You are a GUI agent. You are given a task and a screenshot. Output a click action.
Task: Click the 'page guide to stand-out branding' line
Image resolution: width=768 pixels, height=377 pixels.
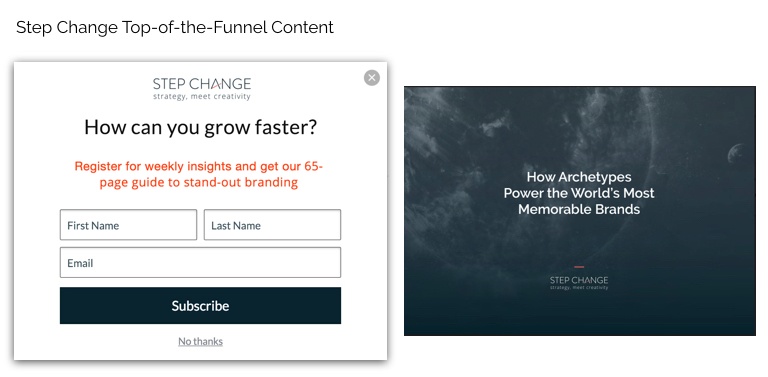click(198, 183)
